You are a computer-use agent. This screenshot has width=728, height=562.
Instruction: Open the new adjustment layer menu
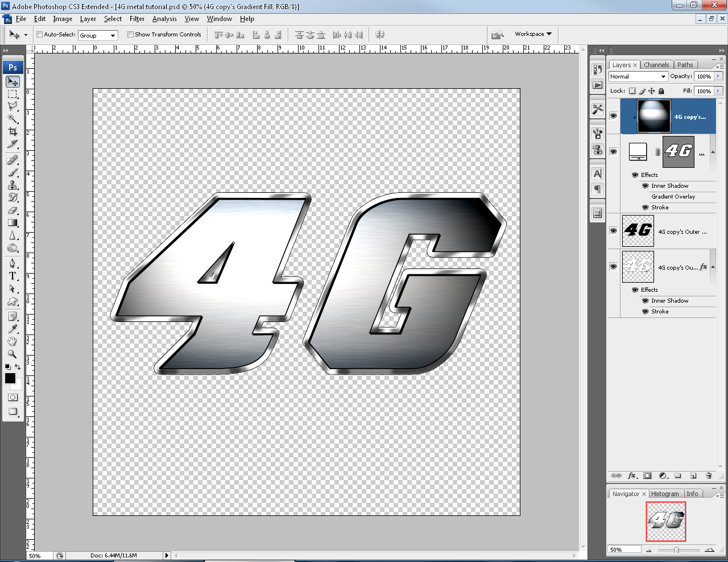663,476
